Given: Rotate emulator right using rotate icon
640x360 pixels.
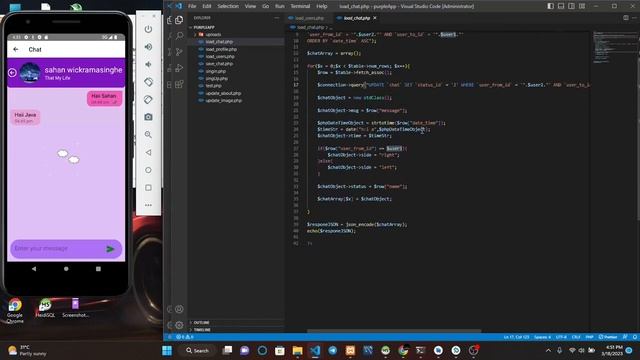Looking at the screenshot, I should [x=148, y=100].
